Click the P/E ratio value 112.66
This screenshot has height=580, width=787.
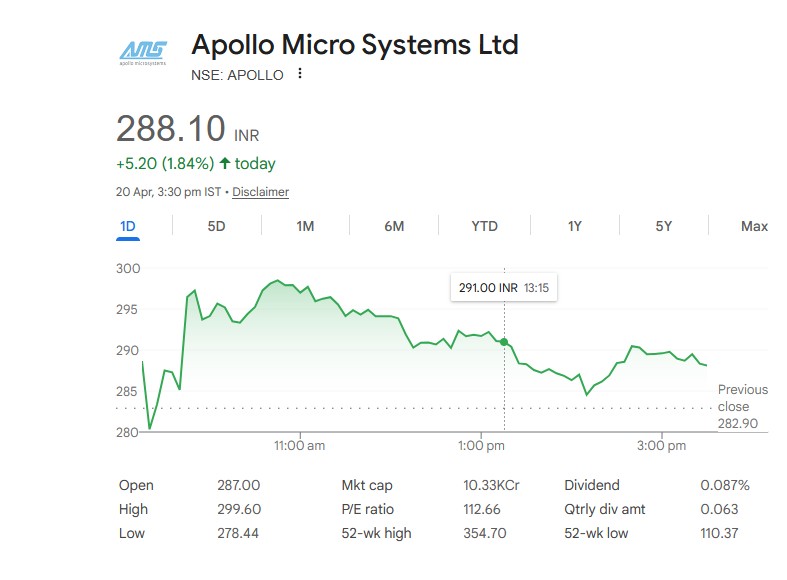click(x=481, y=509)
